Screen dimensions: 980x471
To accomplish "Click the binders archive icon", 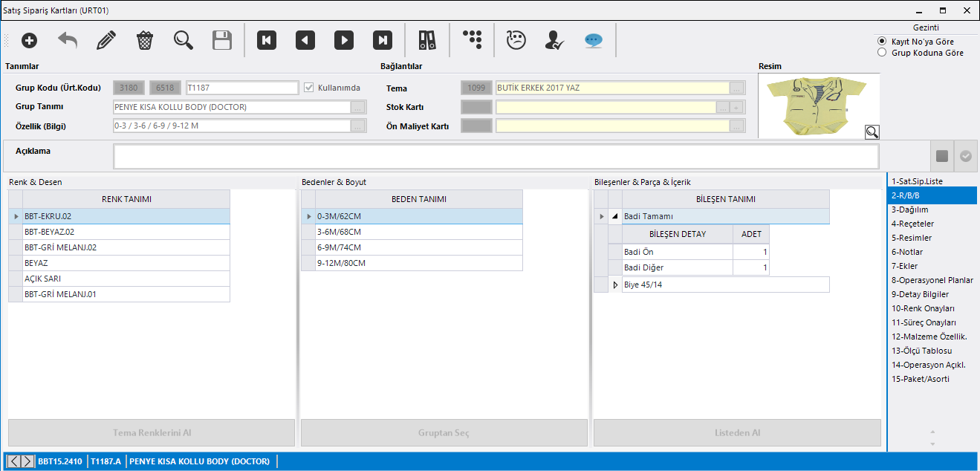I will pyautogui.click(x=427, y=41).
